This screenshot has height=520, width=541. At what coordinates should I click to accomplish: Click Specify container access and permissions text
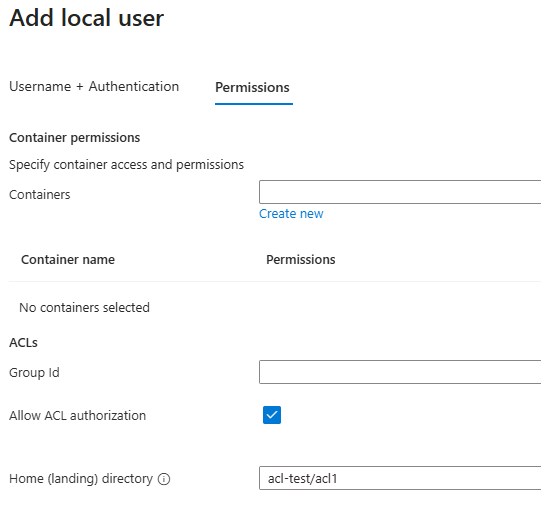pos(126,165)
